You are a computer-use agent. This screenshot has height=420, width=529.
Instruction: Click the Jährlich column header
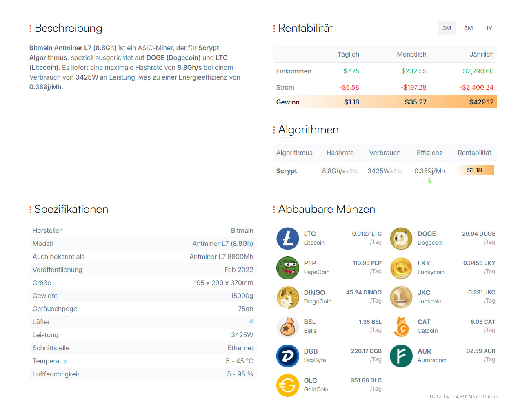pyautogui.click(x=482, y=54)
